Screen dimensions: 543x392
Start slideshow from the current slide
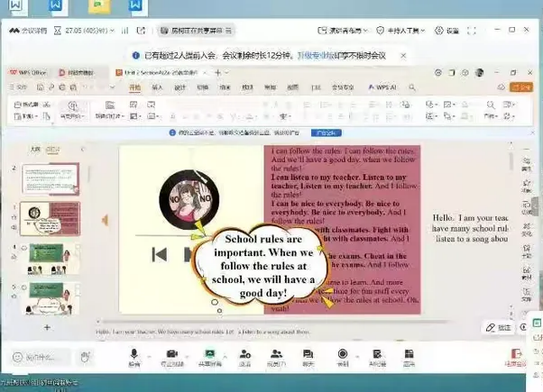pos(73,110)
